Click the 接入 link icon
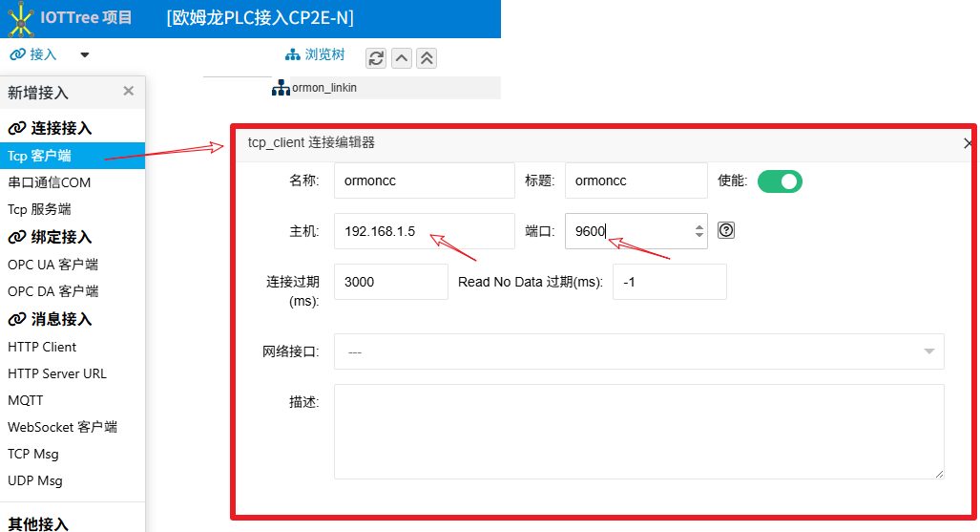The height and width of the screenshot is (532, 980). click(x=17, y=55)
